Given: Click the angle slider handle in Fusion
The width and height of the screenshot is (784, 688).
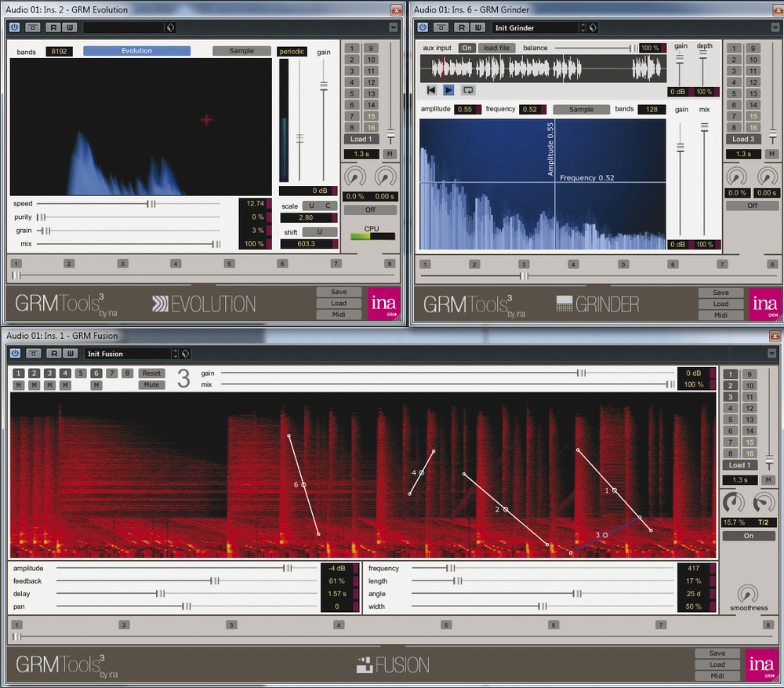Looking at the screenshot, I should click(577, 594).
